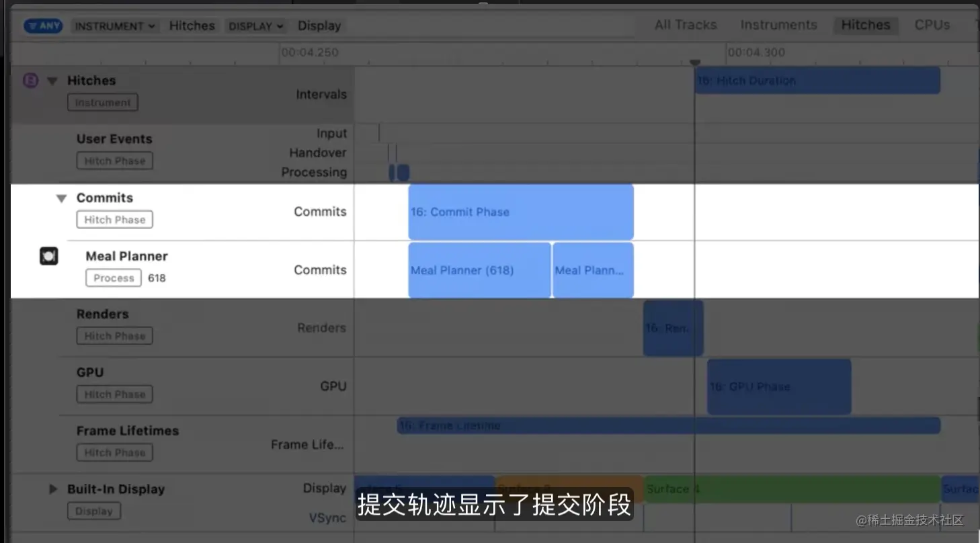Image resolution: width=980 pixels, height=543 pixels.
Task: Select the GPU track title
Action: pos(90,372)
